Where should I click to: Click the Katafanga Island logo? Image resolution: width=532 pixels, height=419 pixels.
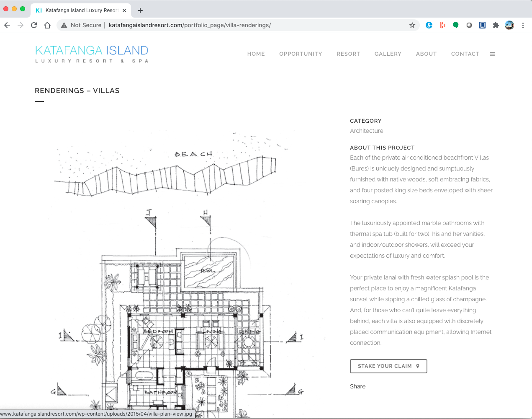click(92, 54)
